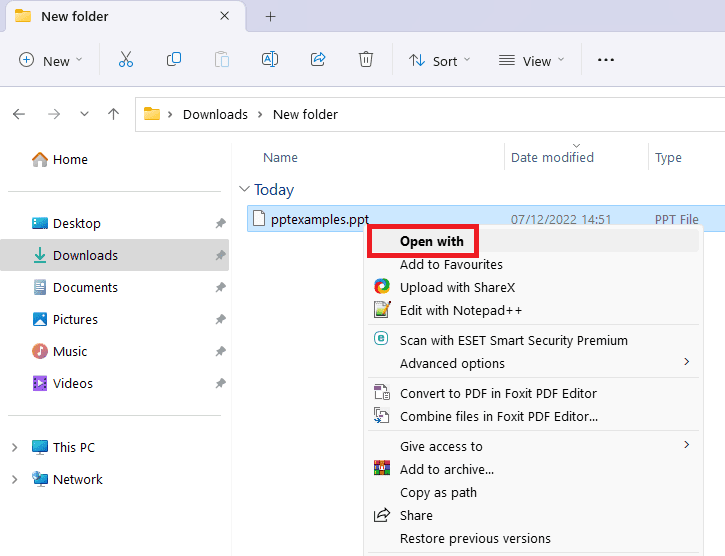
Task: Choose Restore previous versions
Action: [534, 538]
